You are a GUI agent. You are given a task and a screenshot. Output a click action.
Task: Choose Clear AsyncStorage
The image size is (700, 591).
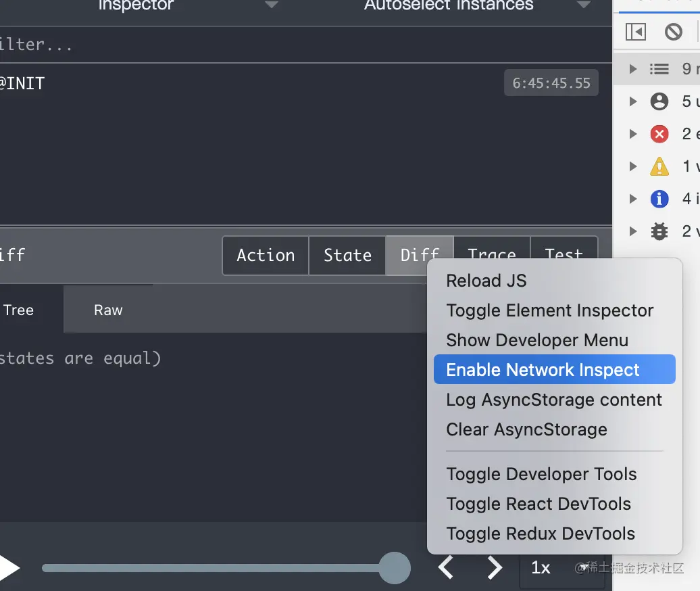tap(555, 430)
